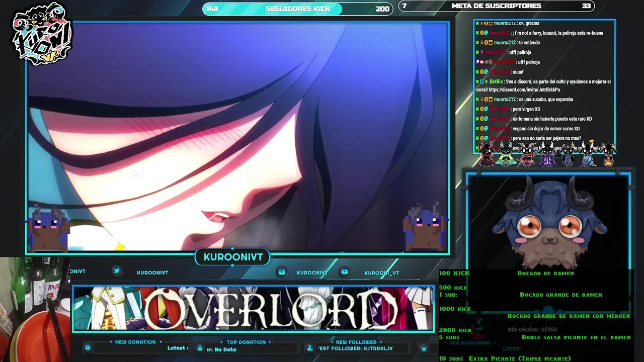Click the follower count "148"
Viewport: 644px width, 362px height.
(x=212, y=9)
